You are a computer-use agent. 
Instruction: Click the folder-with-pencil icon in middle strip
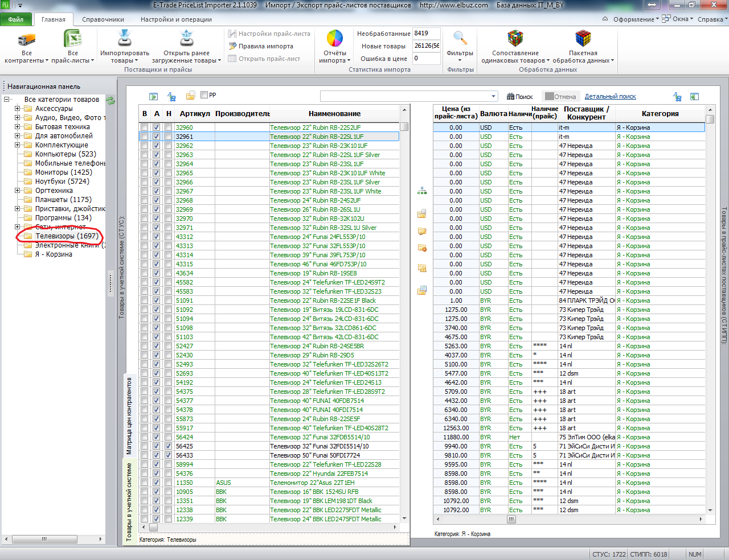[x=422, y=231]
